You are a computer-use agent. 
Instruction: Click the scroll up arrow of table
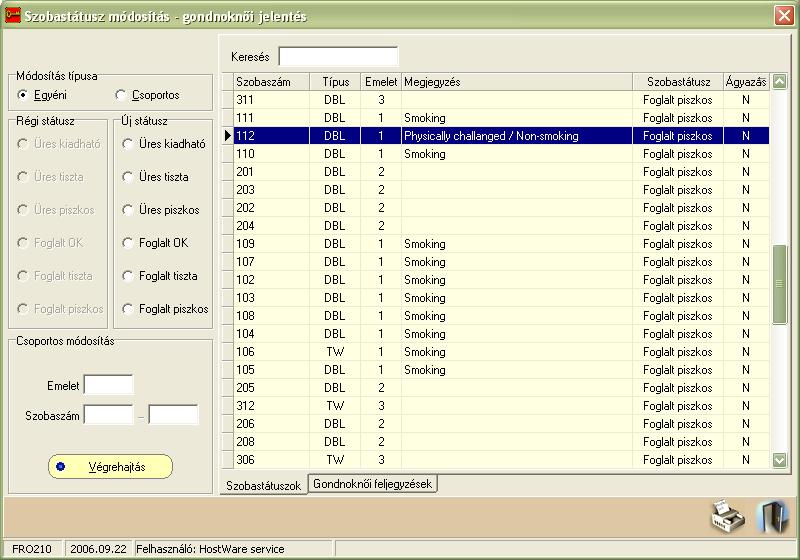[x=780, y=81]
